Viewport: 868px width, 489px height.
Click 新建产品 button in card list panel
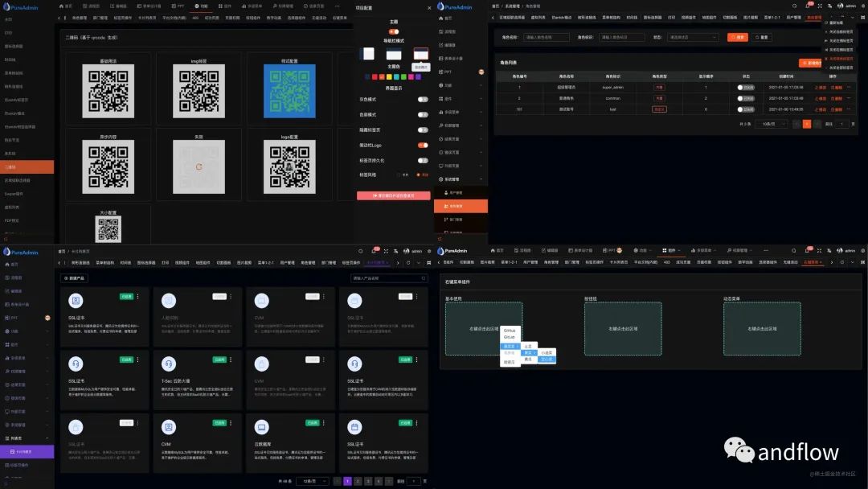click(x=75, y=278)
